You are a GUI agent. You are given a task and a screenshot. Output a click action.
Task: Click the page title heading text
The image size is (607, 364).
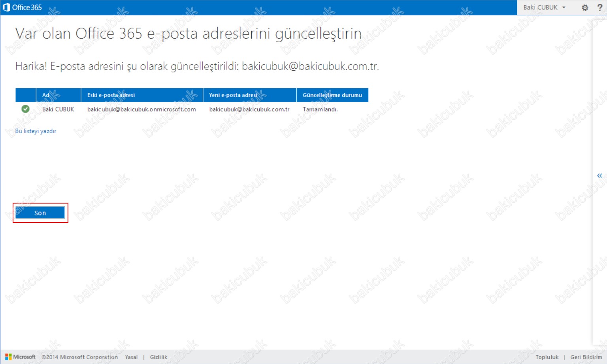pos(189,34)
